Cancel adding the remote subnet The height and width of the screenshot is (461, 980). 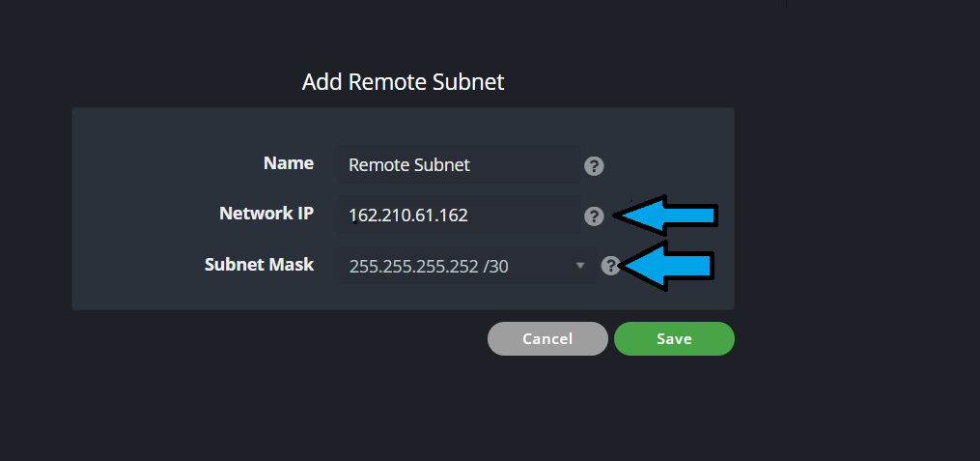547,339
